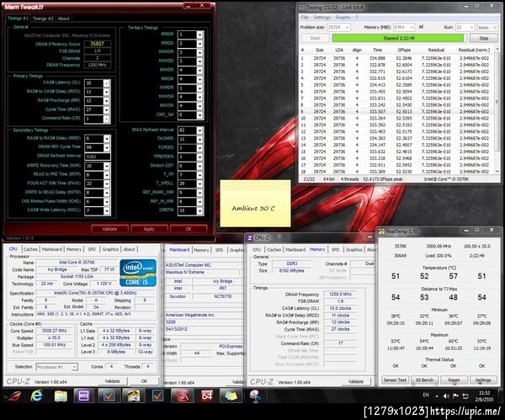Click the Start button in LinX

315,39
